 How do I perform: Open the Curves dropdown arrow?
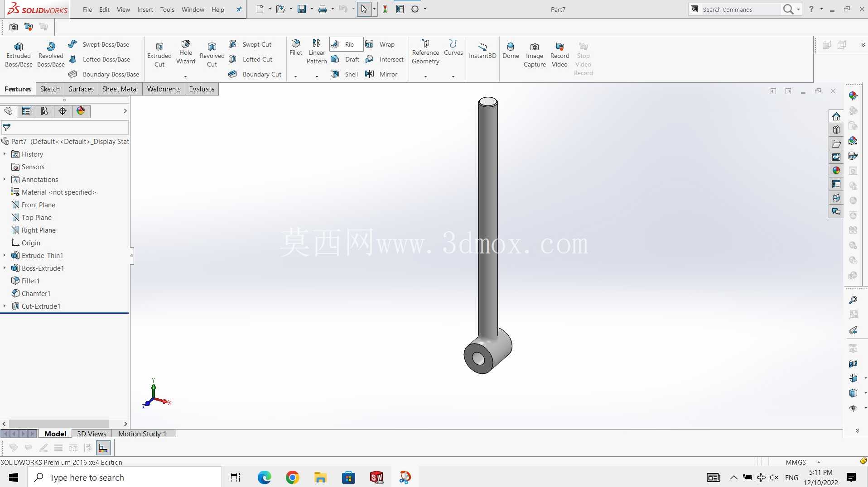(x=453, y=76)
